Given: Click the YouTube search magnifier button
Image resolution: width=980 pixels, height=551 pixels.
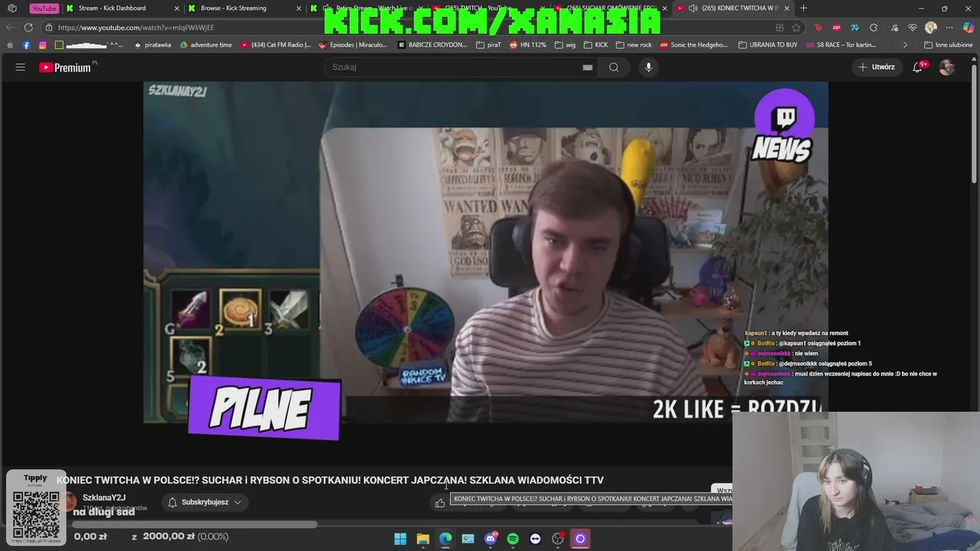Looking at the screenshot, I should [614, 67].
